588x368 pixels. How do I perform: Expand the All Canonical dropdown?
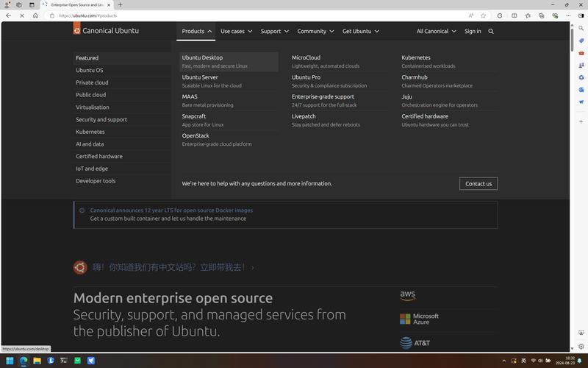click(436, 31)
